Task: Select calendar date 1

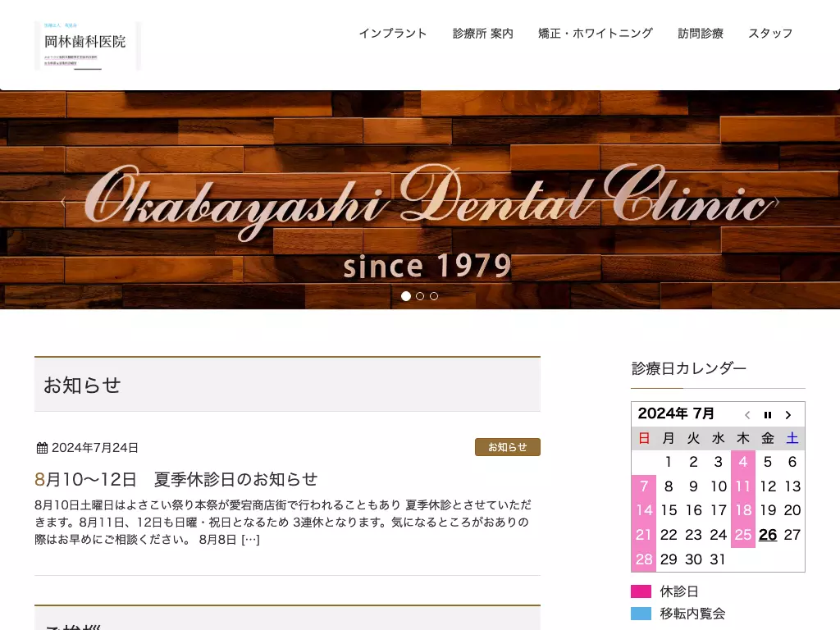Action: (x=669, y=462)
